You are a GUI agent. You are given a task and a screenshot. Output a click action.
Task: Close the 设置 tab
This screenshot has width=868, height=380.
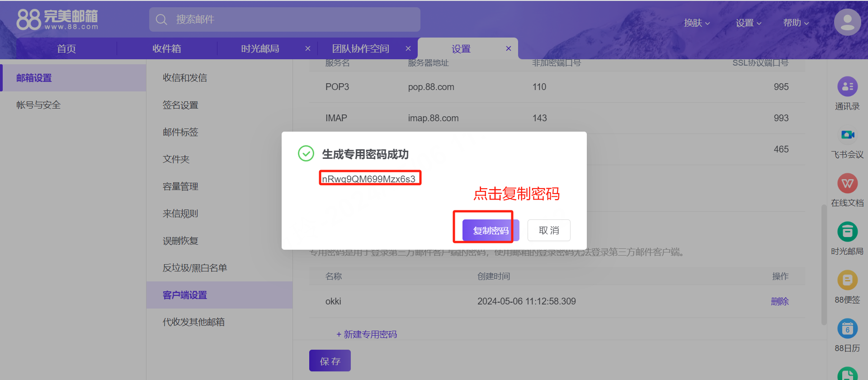tap(509, 48)
